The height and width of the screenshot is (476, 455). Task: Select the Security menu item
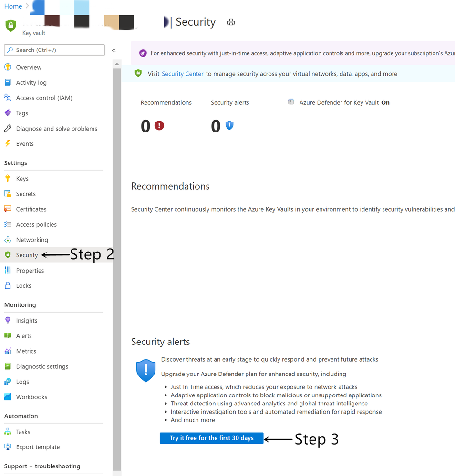27,255
